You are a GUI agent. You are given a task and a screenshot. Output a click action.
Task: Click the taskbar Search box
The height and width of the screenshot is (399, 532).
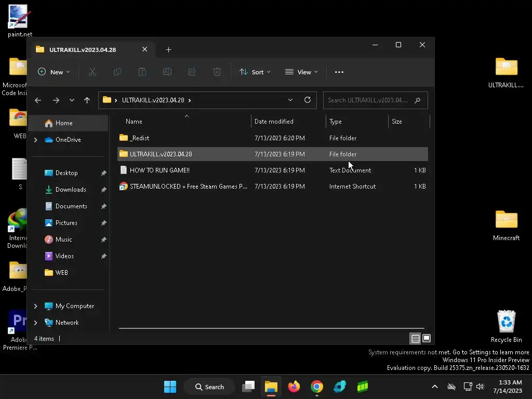click(x=209, y=387)
